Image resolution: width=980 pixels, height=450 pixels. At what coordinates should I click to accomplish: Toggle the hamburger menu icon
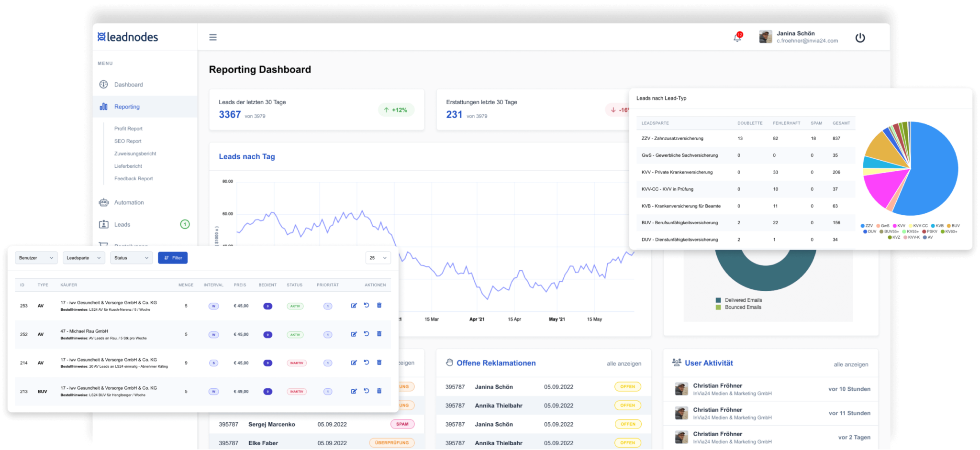(212, 37)
